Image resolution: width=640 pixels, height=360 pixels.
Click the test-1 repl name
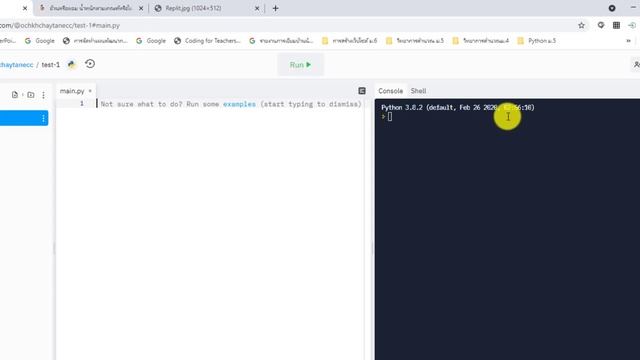tap(51, 64)
